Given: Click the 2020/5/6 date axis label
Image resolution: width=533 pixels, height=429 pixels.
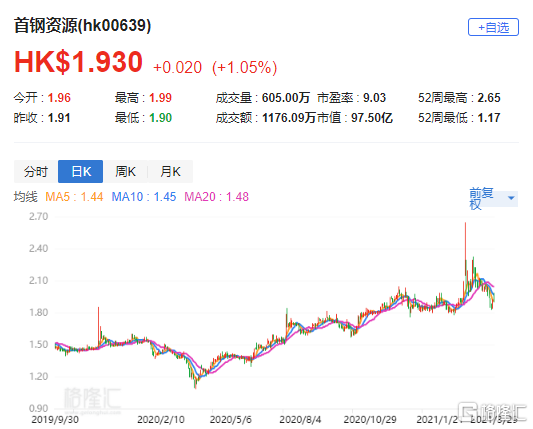Looking at the screenshot, I should (x=230, y=419).
